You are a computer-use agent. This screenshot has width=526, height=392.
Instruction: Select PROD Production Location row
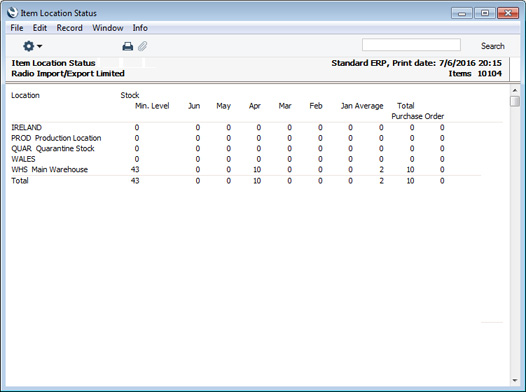228,138
